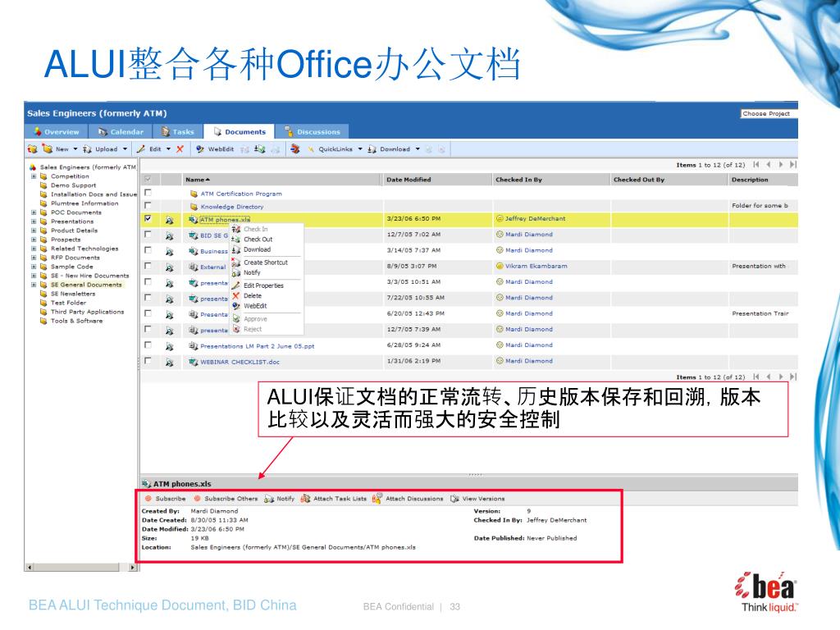Click the file icon of Presentations LM Part 2

tap(194, 346)
